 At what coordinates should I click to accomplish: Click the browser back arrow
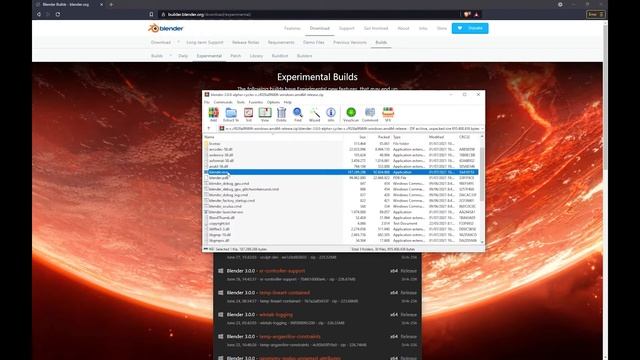coord(39,14)
